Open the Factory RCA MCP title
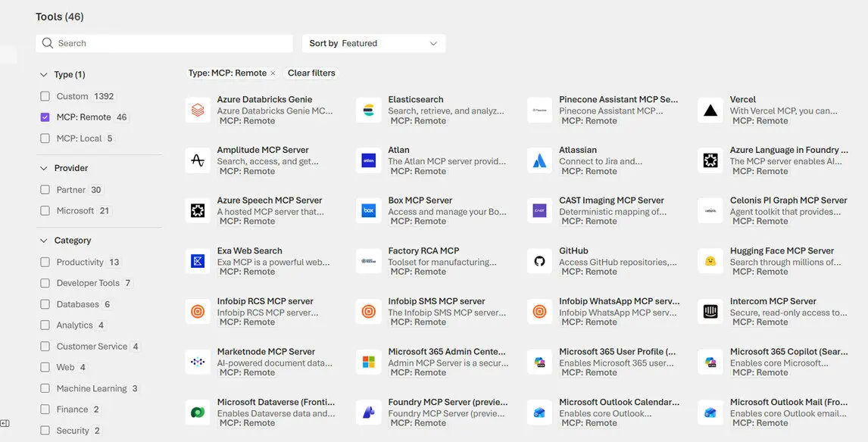 (423, 251)
